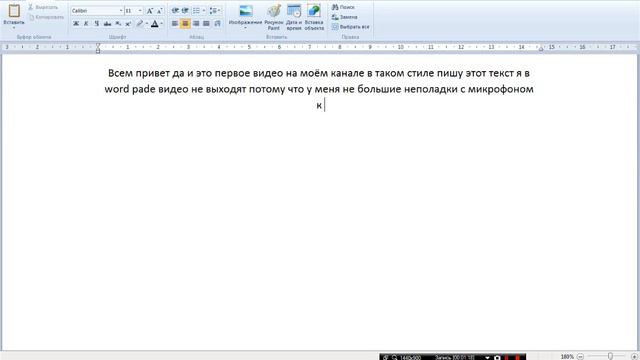Click the text highlight marker icon
The height and width of the screenshot is (360, 640).
tap(140, 24)
